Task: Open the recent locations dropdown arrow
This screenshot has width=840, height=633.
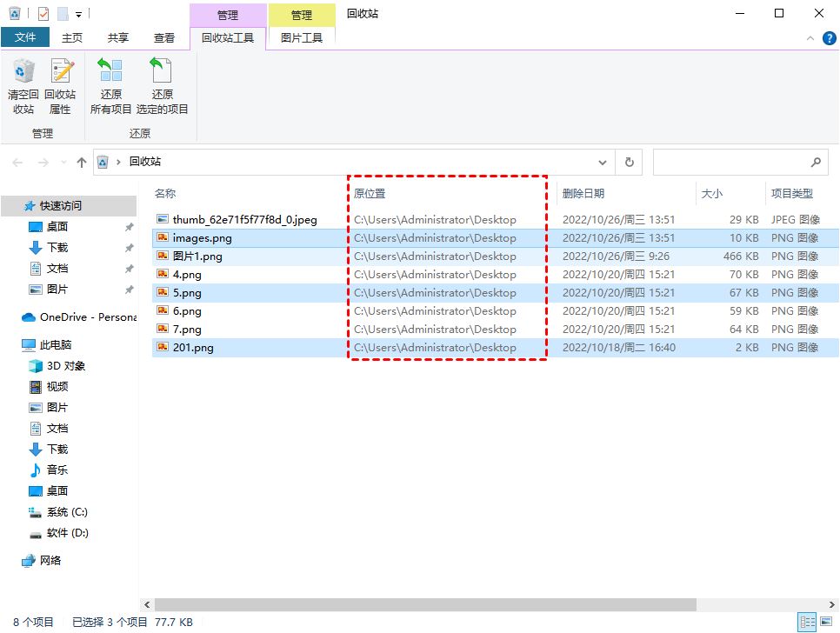Action: coord(63,163)
